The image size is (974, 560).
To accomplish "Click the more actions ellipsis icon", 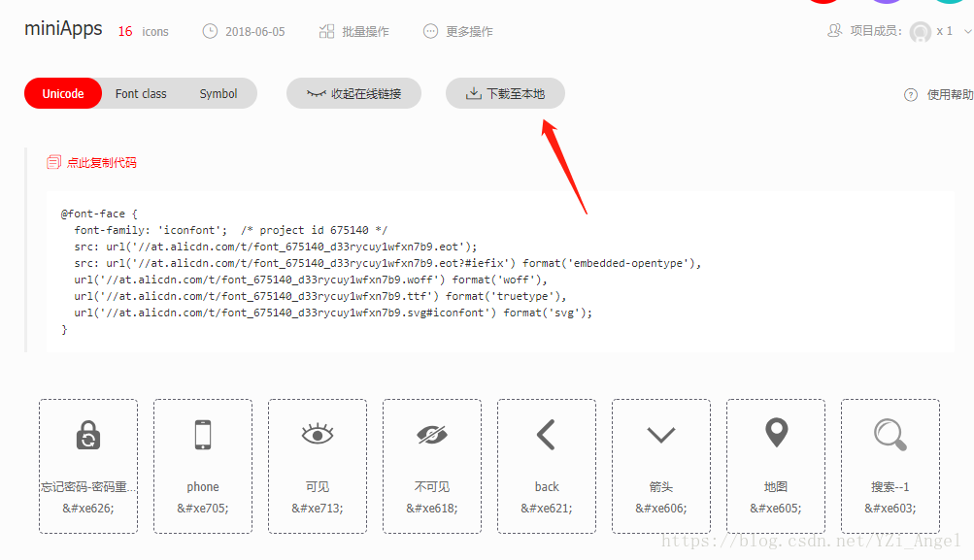I will coord(430,31).
